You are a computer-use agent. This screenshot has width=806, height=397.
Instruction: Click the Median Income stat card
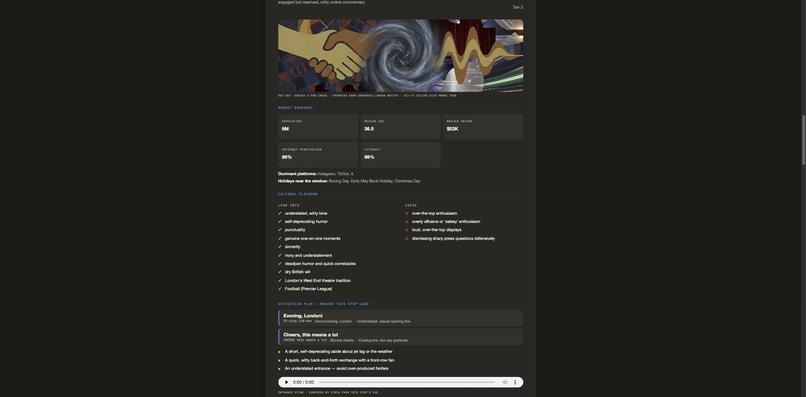(483, 127)
